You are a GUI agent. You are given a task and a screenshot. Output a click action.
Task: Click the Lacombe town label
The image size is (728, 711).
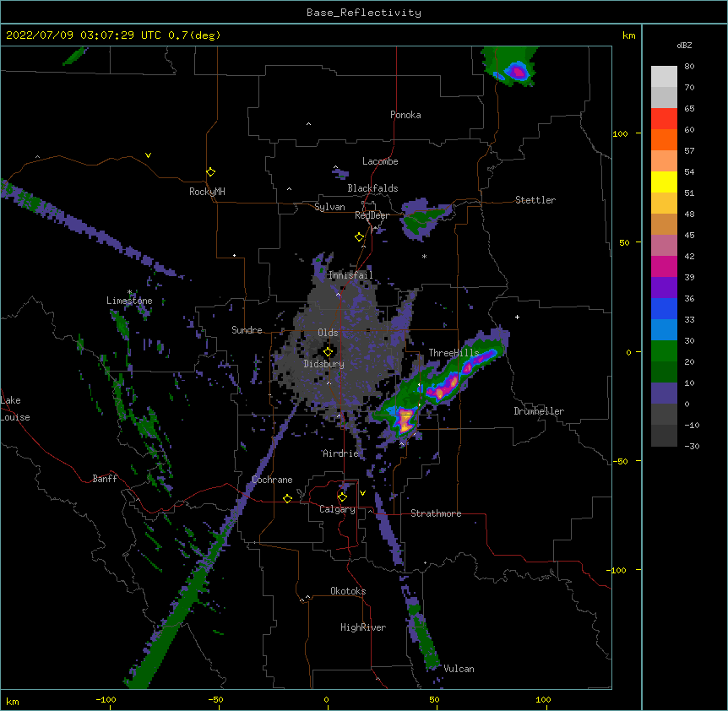coord(380,161)
